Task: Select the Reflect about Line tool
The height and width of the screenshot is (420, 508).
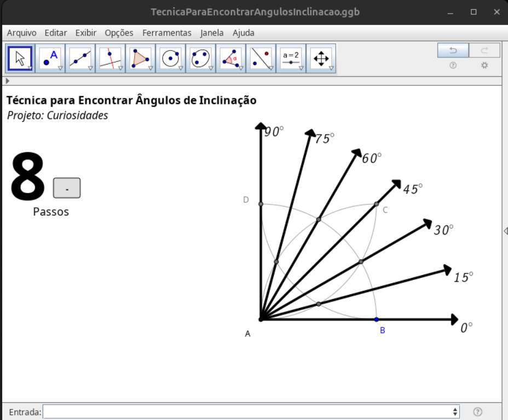Action: 261,58
